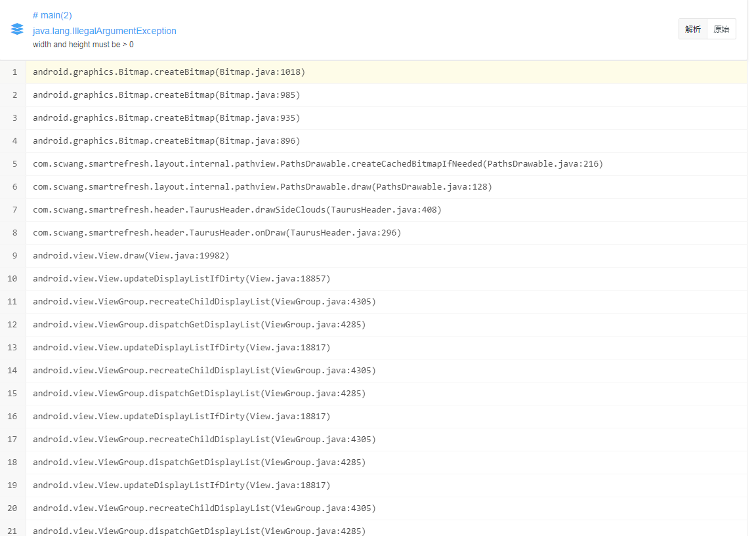The height and width of the screenshot is (536, 756).
Task: Select stack line 19 updateDisplayListIfDirty
Action: (386, 485)
